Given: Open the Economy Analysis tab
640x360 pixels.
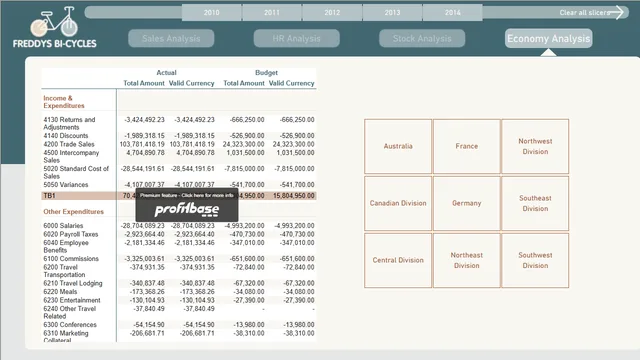Looking at the screenshot, I should coord(549,38).
